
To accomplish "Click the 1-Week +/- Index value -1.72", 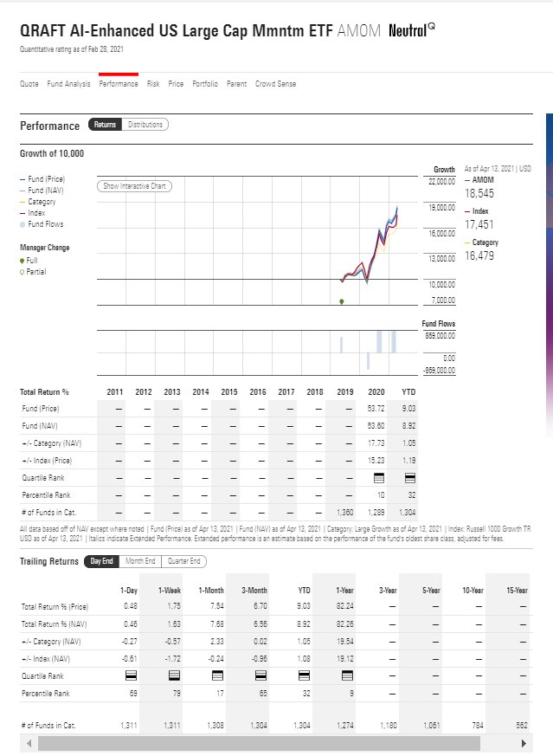I will [x=173, y=659].
